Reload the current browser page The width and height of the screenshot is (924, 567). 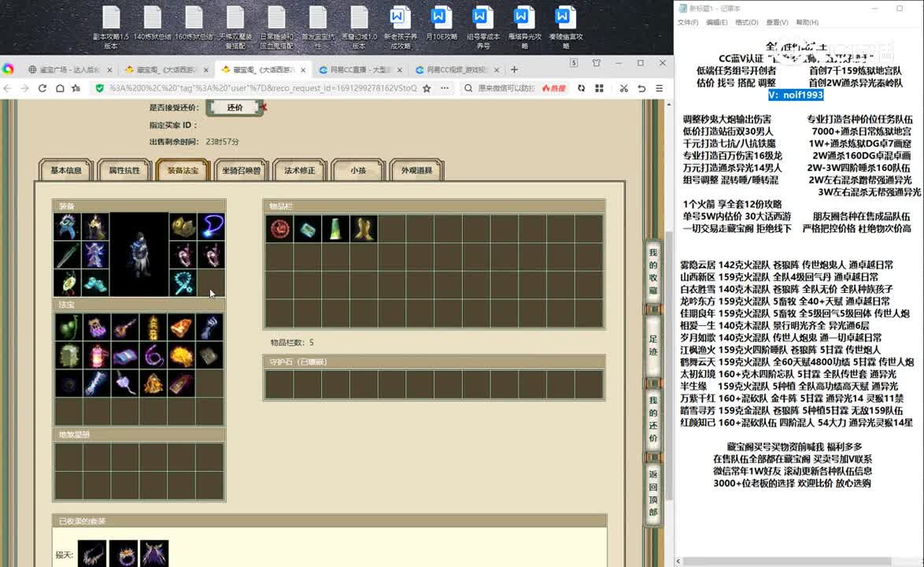(43, 88)
